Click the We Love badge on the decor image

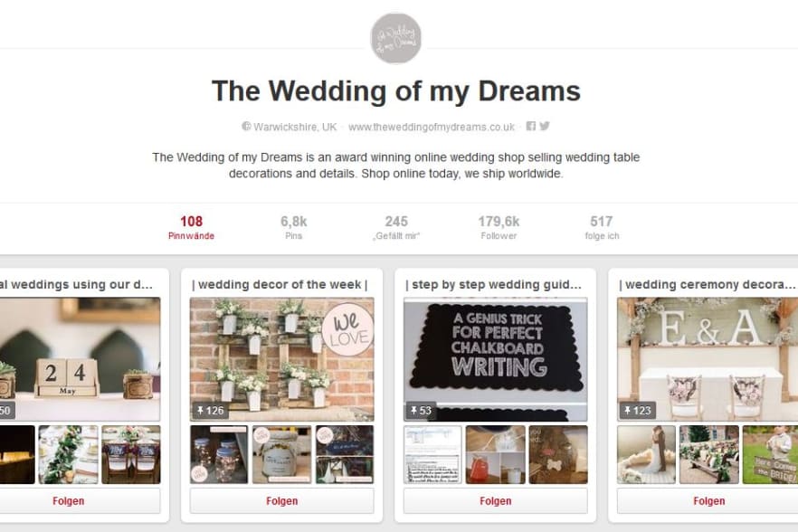click(x=348, y=330)
